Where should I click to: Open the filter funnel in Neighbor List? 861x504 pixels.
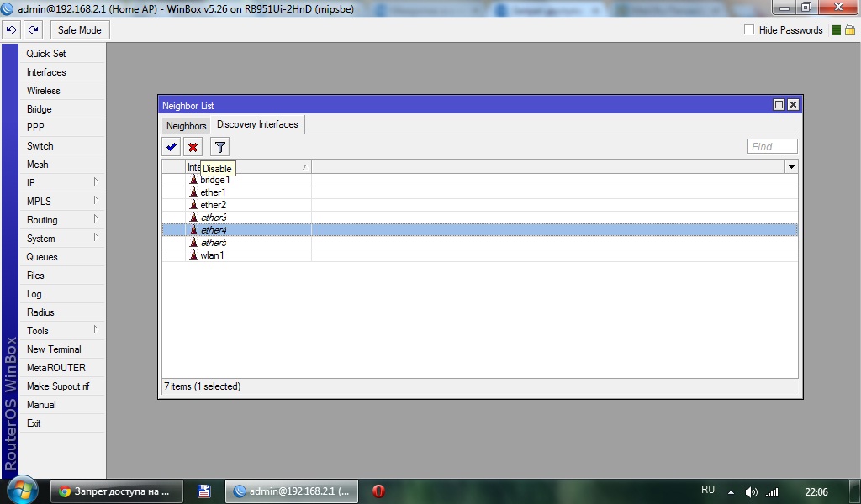pos(219,147)
